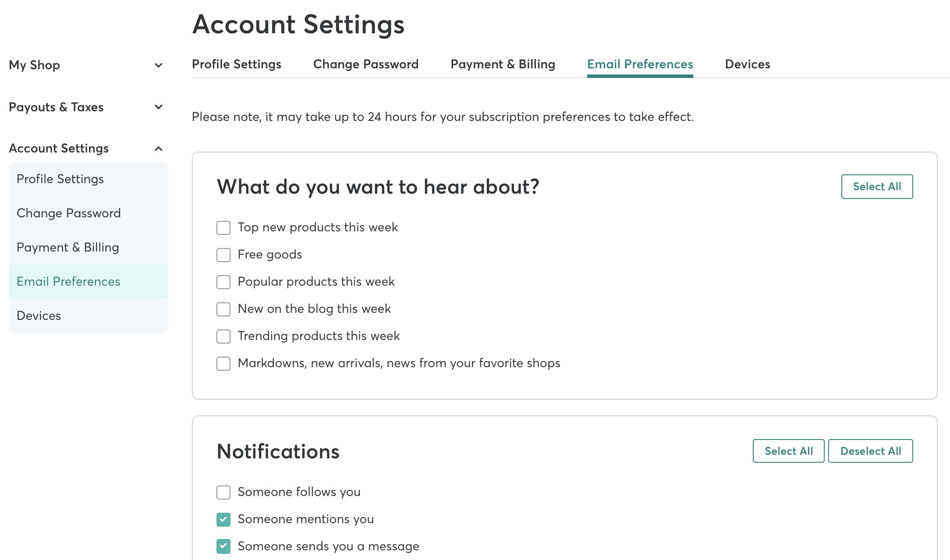
Task: Check Markdowns, new arrivals, news checkbox
Action: tap(223, 364)
